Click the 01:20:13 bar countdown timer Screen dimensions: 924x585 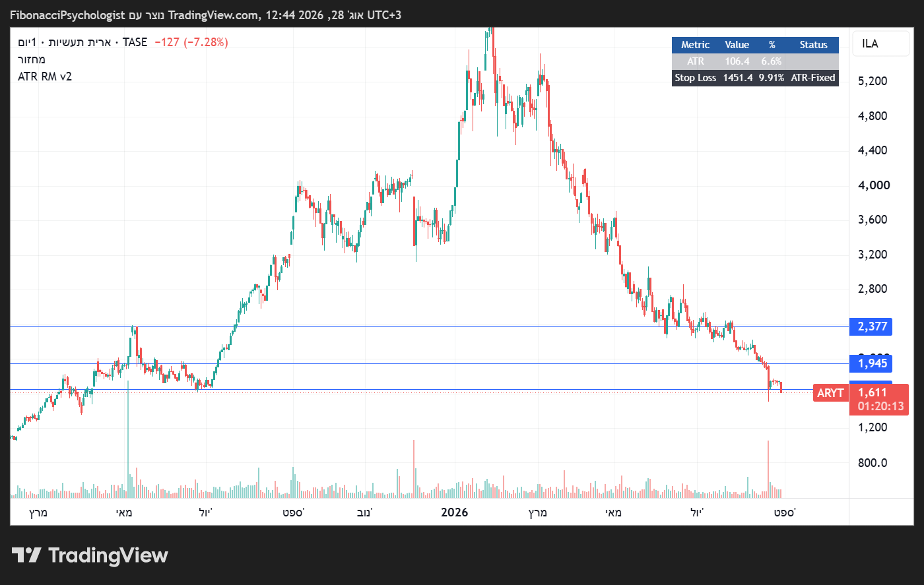pos(880,406)
